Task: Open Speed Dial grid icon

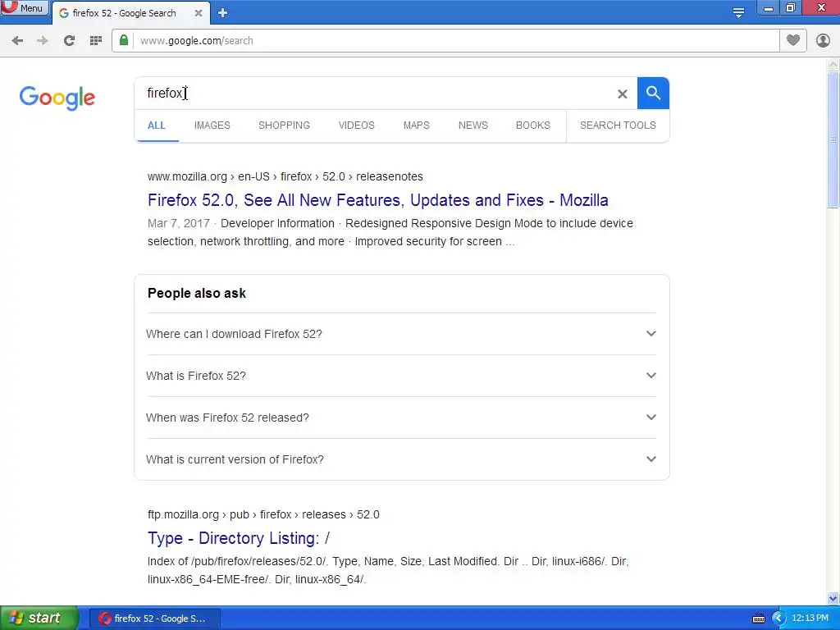Action: tap(96, 41)
